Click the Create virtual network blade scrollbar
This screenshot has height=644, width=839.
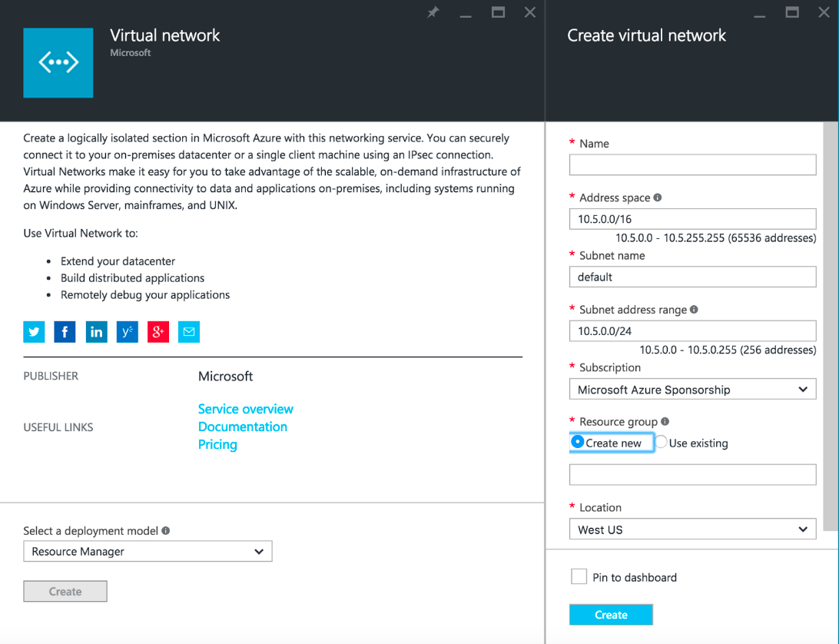click(x=830, y=323)
